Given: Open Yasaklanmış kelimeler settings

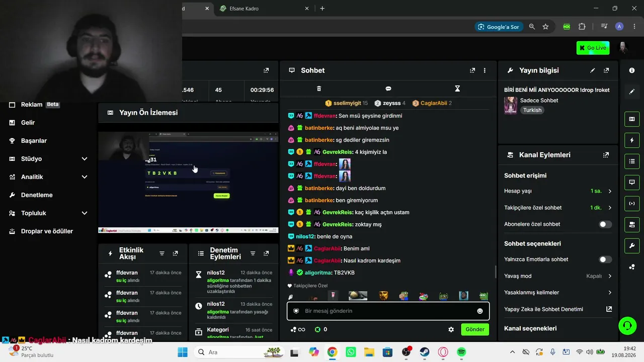Looking at the screenshot, I should tap(558, 293).
